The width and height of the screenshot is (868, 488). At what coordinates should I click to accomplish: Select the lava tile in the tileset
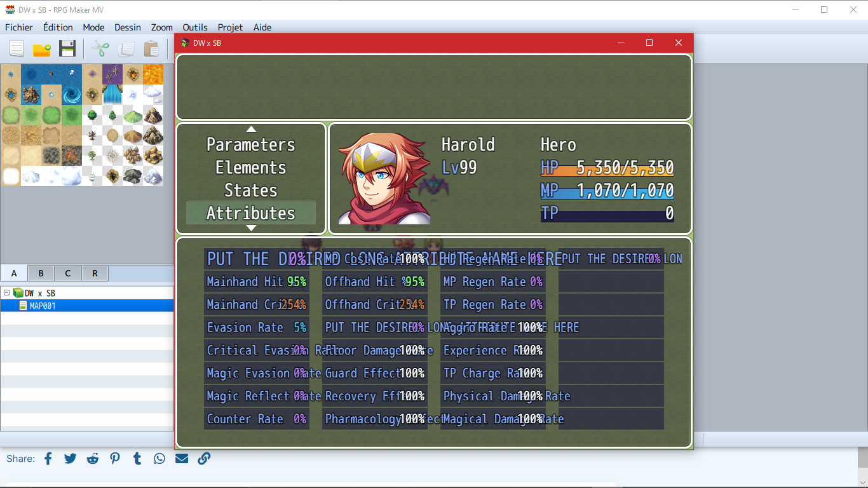153,74
